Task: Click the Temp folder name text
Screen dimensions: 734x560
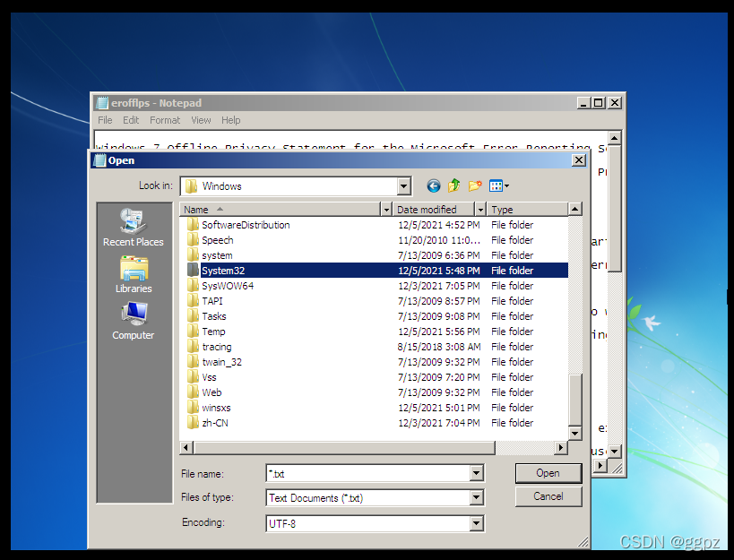Action: [x=213, y=332]
